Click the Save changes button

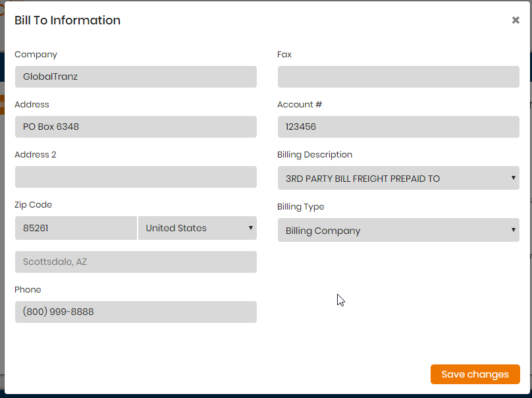tap(475, 374)
